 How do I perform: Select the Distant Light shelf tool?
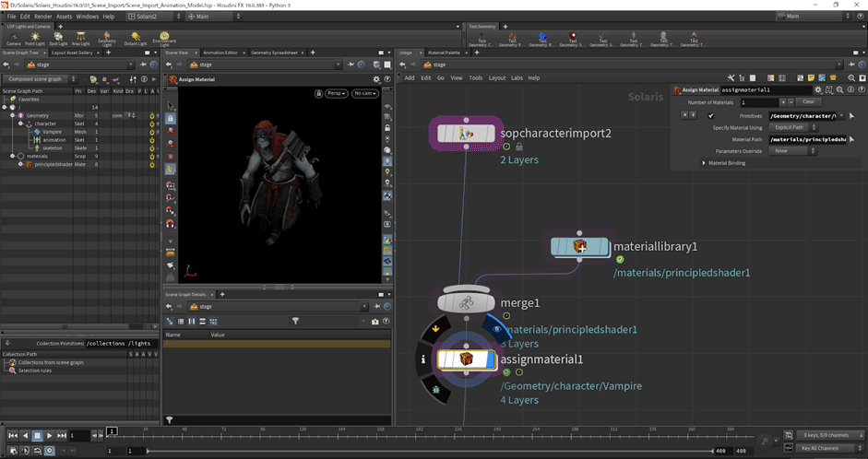coord(136,39)
